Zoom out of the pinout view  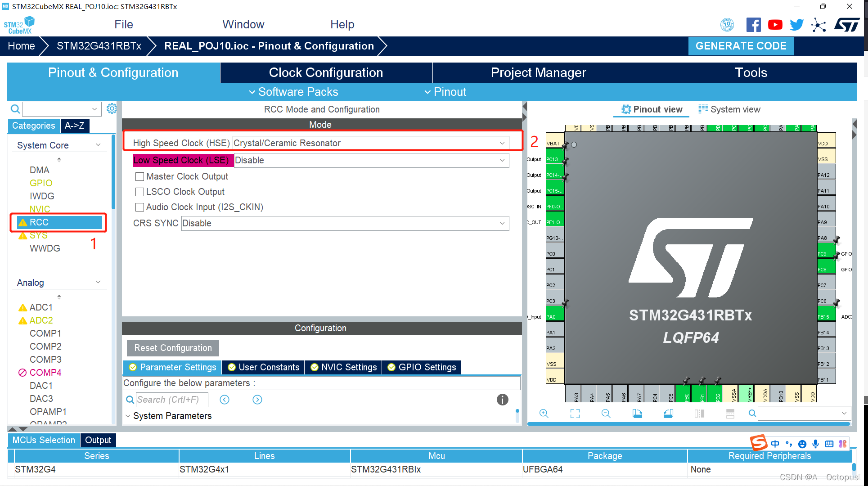[606, 414]
